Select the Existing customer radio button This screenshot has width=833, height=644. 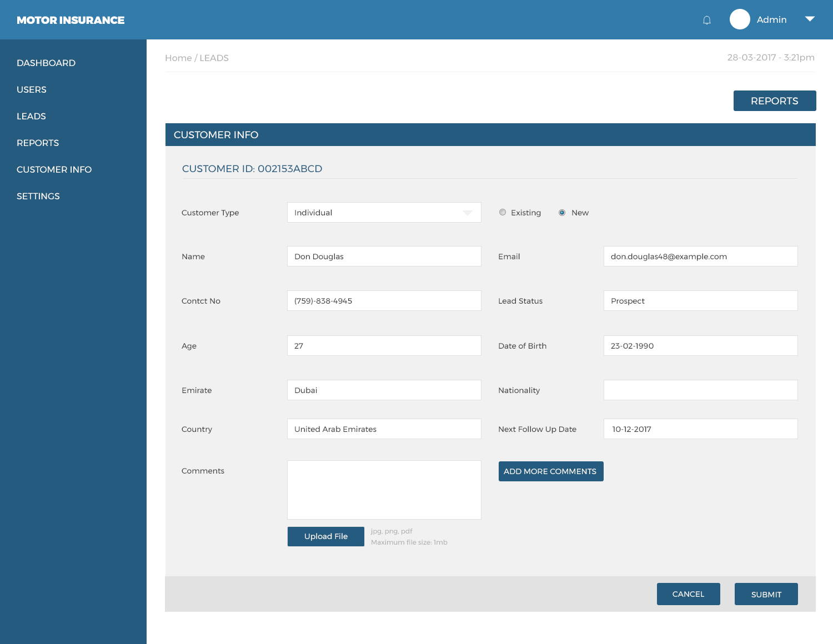[x=503, y=212]
